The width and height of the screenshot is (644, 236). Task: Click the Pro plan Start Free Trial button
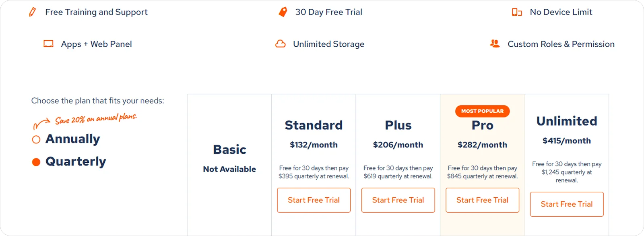pos(482,200)
